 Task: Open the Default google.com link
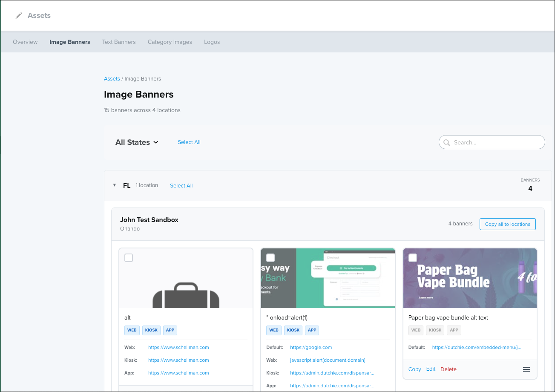click(311, 347)
